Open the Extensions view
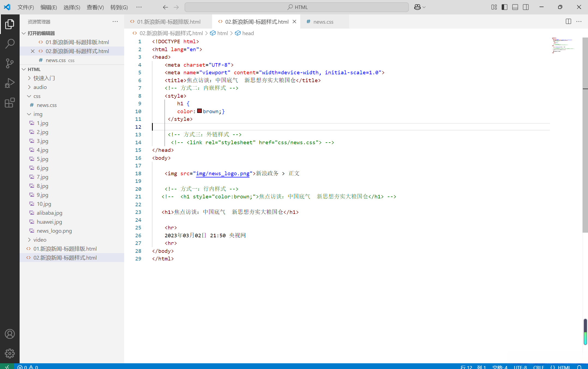Viewport: 588px width, 369px height. click(10, 103)
